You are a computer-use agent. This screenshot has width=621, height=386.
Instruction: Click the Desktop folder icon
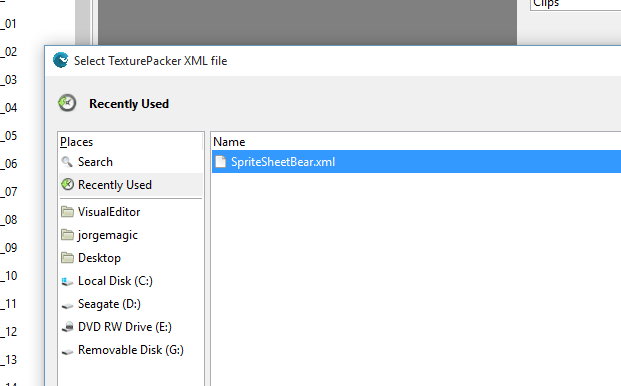(67, 258)
